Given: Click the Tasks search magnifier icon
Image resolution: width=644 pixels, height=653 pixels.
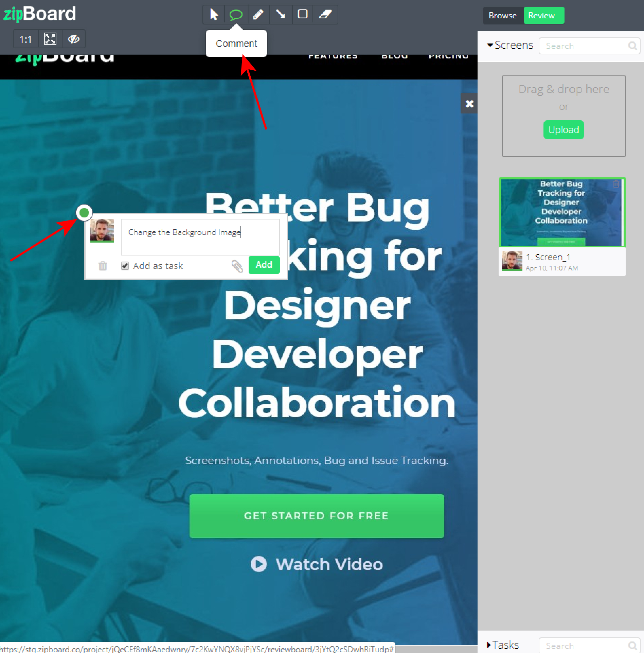Looking at the screenshot, I should pyautogui.click(x=632, y=646).
